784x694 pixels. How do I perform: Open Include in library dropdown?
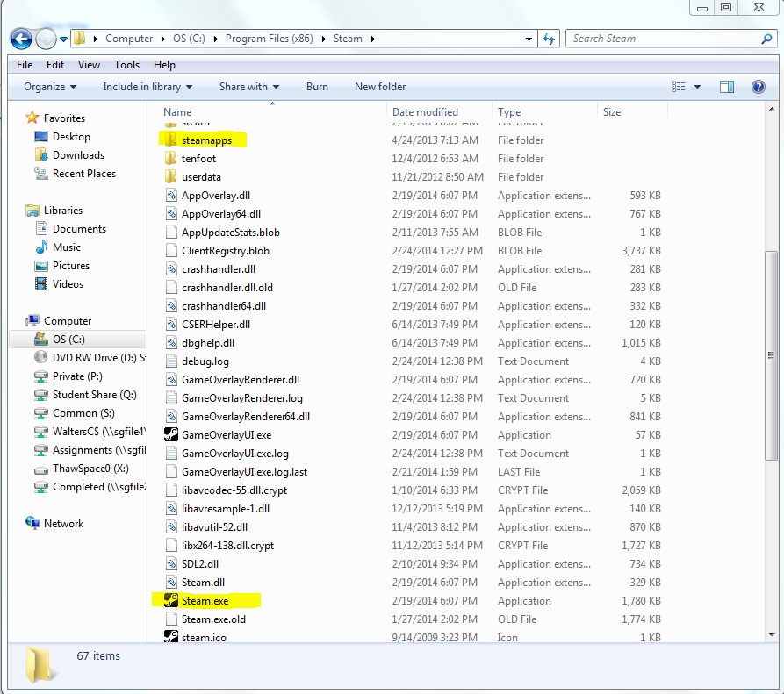point(147,87)
